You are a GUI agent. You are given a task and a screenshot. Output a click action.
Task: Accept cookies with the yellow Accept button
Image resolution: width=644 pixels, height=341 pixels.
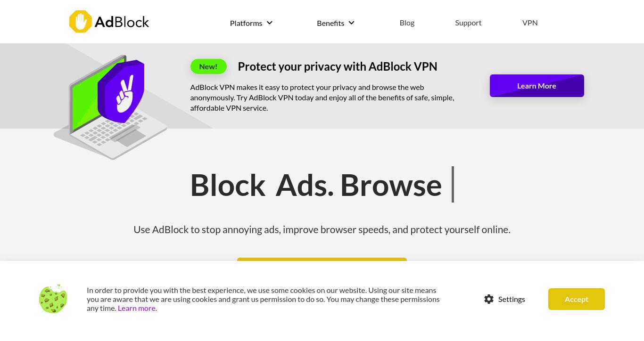point(577,299)
